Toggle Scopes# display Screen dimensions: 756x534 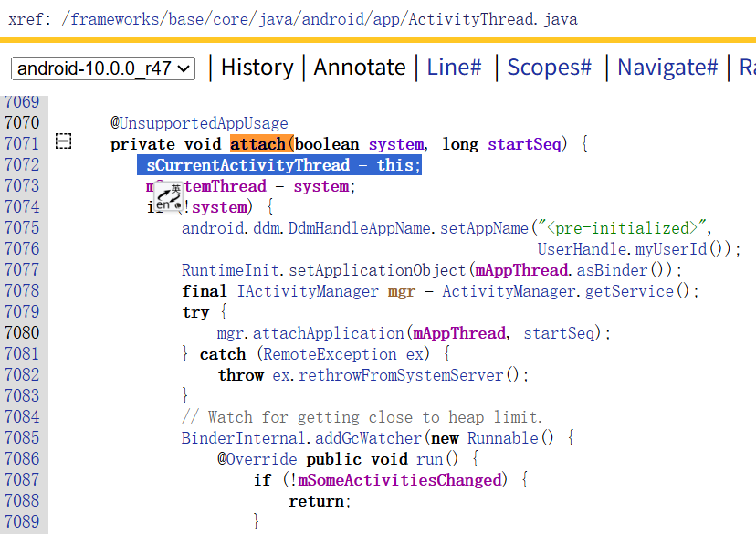click(x=549, y=68)
